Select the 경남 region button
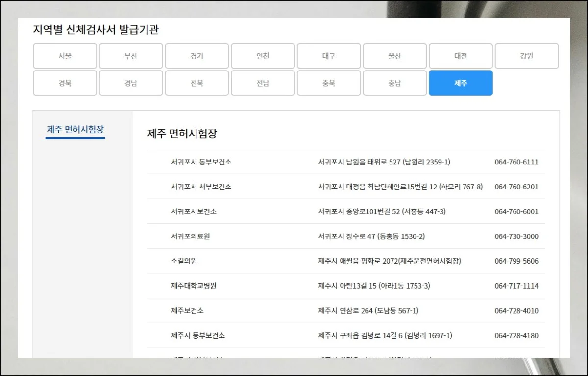The width and height of the screenshot is (588, 376). (131, 83)
